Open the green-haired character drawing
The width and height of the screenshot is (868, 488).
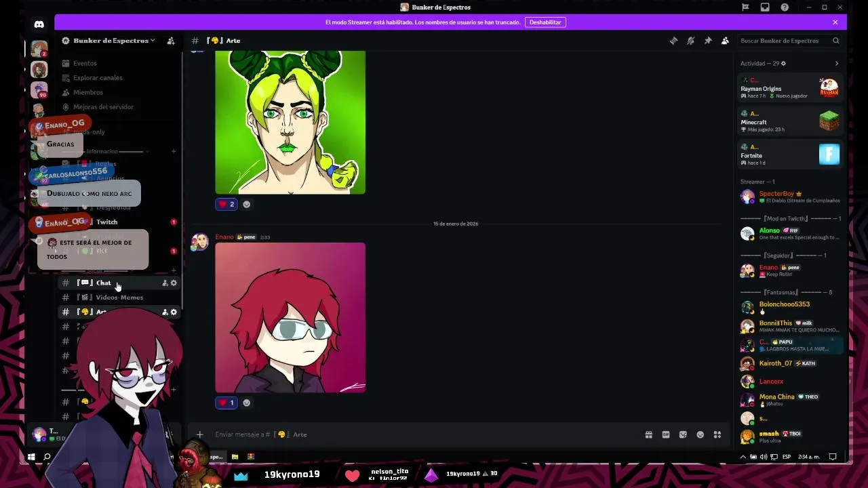pyautogui.click(x=290, y=122)
